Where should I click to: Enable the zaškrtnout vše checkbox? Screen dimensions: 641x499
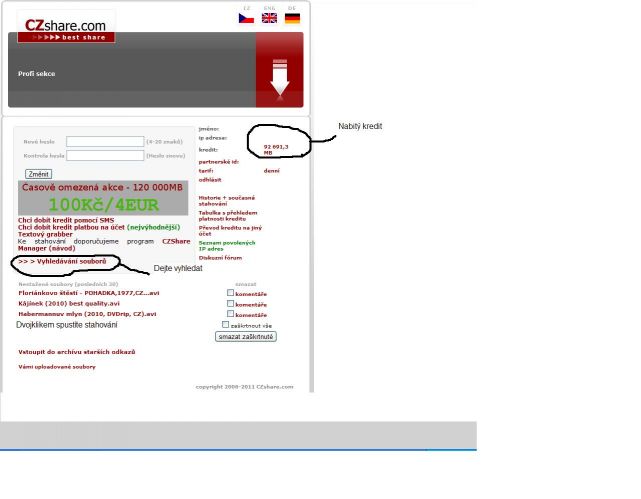click(x=226, y=324)
